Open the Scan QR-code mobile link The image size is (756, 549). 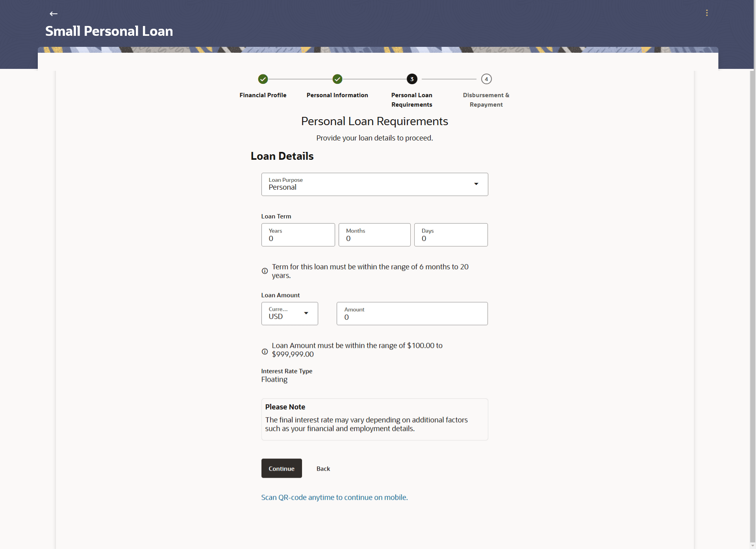coord(334,497)
